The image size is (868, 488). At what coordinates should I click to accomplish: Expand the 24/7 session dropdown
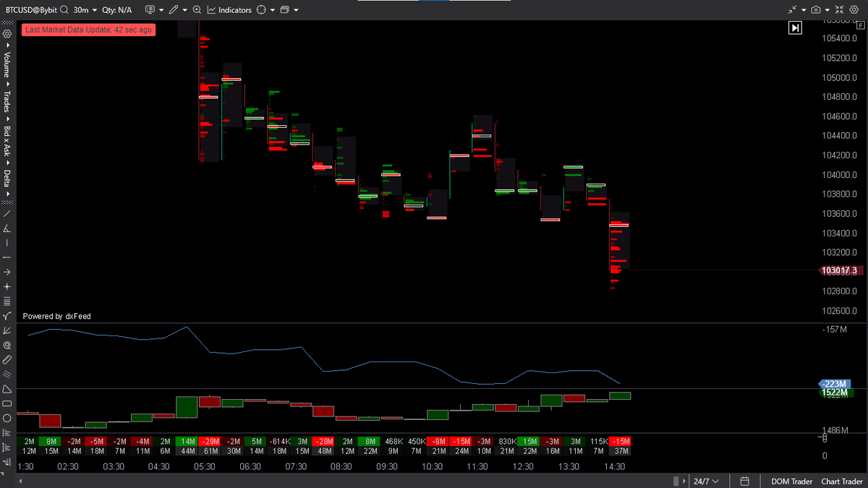(707, 481)
